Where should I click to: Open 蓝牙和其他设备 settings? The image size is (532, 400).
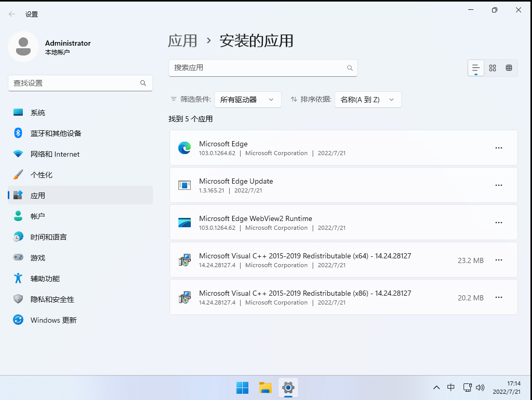(80, 133)
